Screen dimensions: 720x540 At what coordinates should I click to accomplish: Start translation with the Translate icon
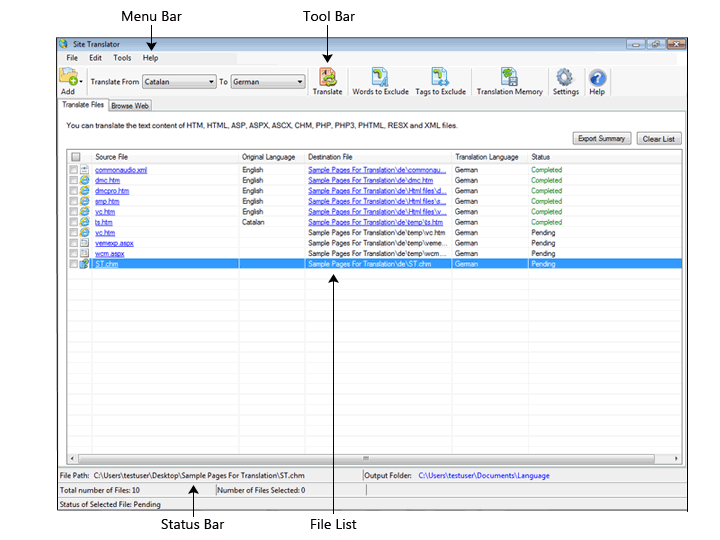(327, 77)
